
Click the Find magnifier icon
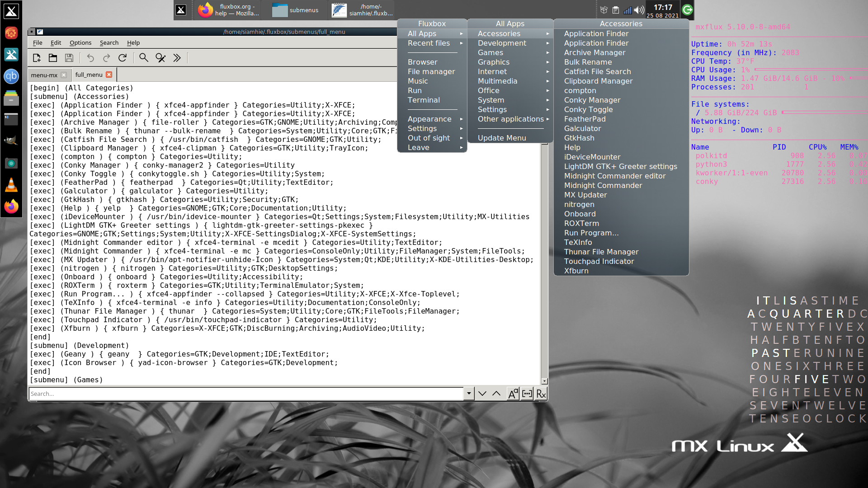(x=144, y=58)
